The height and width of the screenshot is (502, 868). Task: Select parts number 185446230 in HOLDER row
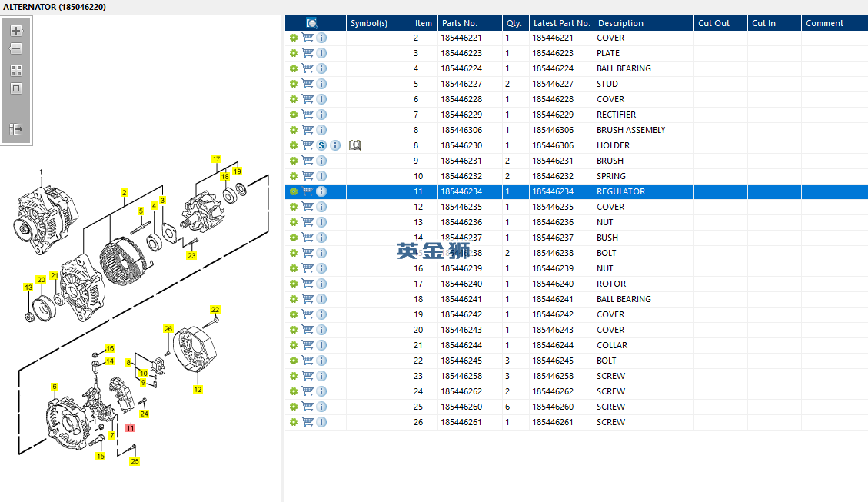pos(461,145)
